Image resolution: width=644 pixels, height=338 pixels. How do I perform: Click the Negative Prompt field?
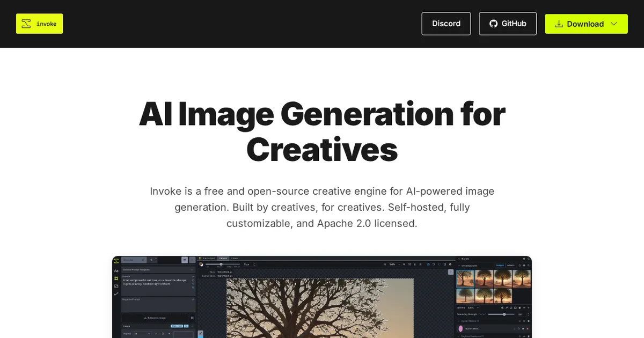pyautogui.click(x=158, y=305)
